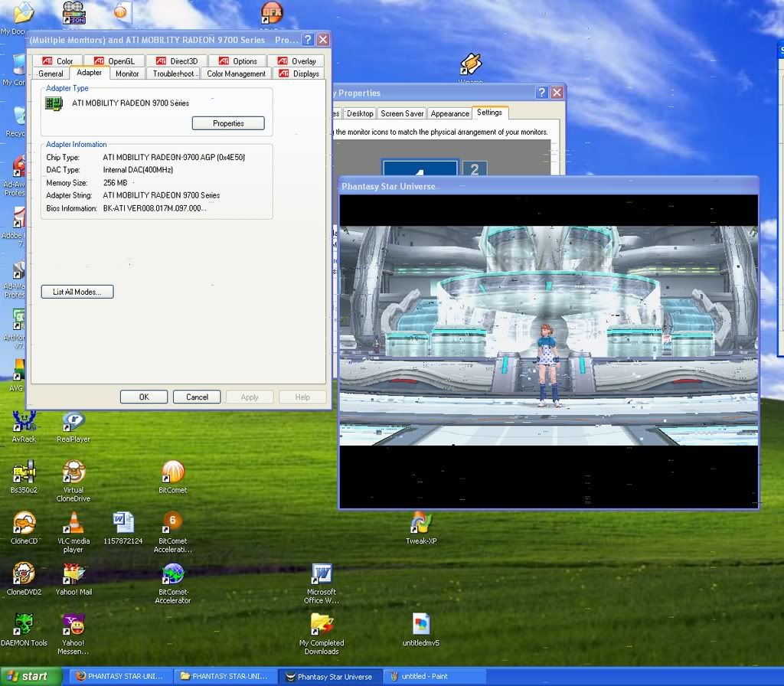This screenshot has width=784, height=686.
Task: Click List All Modes button
Action: (x=77, y=292)
